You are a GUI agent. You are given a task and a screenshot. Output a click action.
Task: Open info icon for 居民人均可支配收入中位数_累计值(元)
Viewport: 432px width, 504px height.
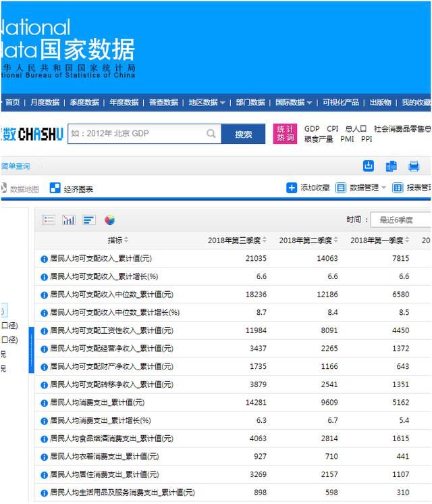44,295
